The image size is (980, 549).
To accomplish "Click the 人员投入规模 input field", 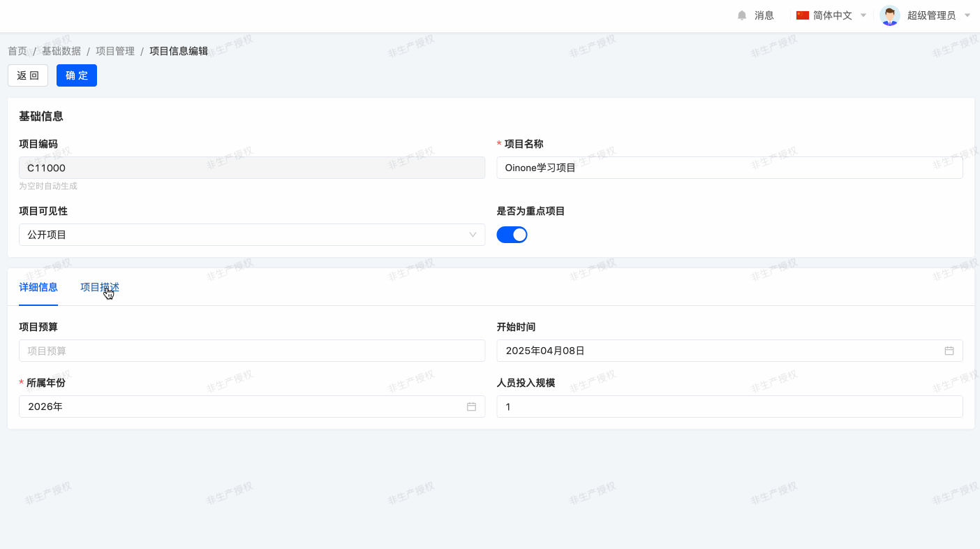I will point(729,407).
